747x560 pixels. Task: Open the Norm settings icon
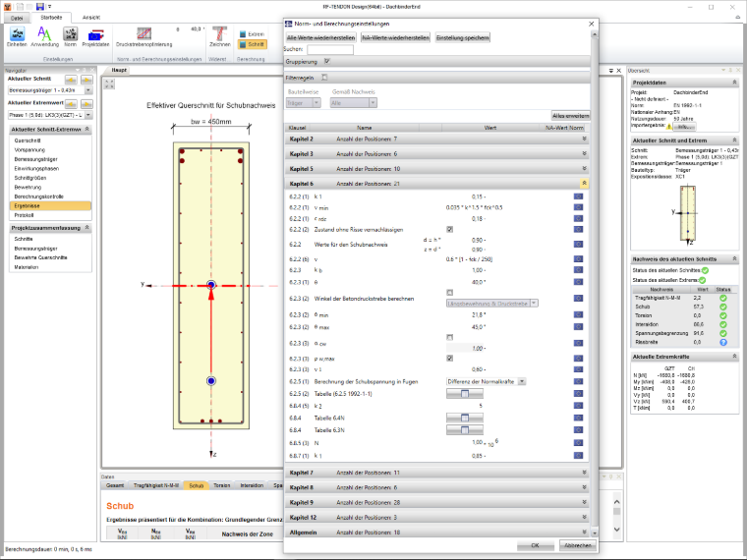[x=71, y=36]
